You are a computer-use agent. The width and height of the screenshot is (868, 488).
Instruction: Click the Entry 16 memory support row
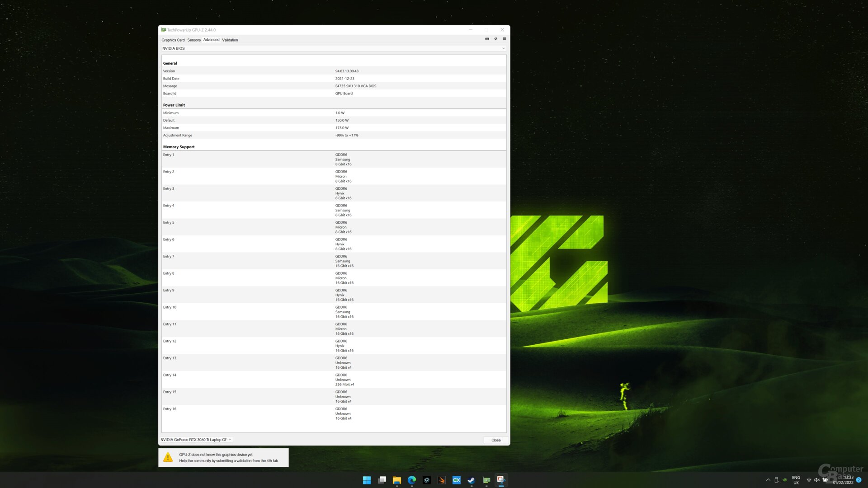[x=334, y=413]
